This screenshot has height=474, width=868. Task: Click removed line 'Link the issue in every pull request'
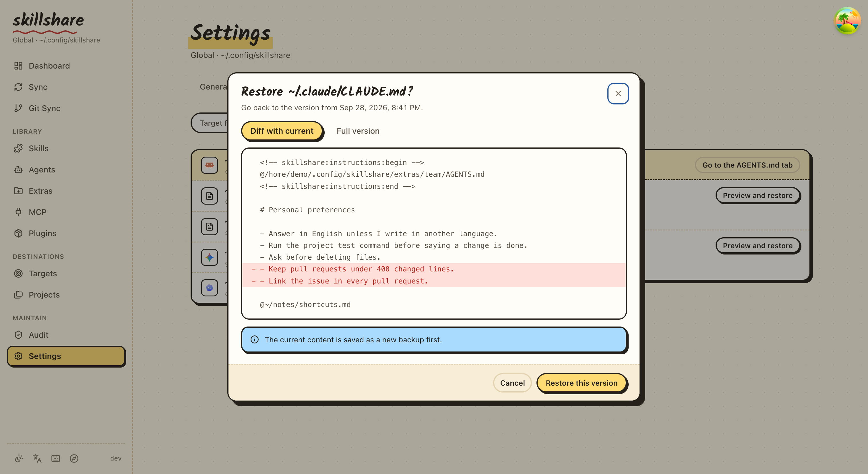(434, 281)
